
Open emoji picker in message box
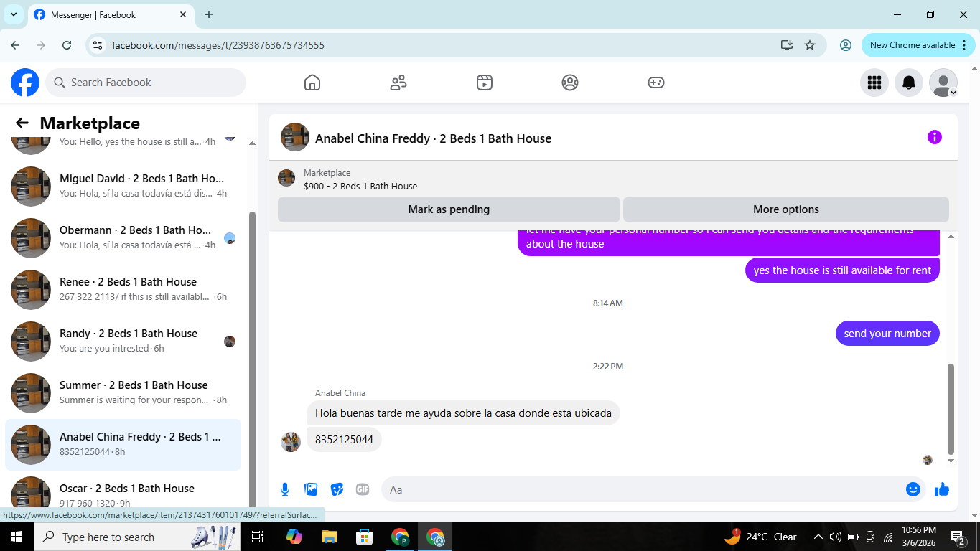coord(913,489)
